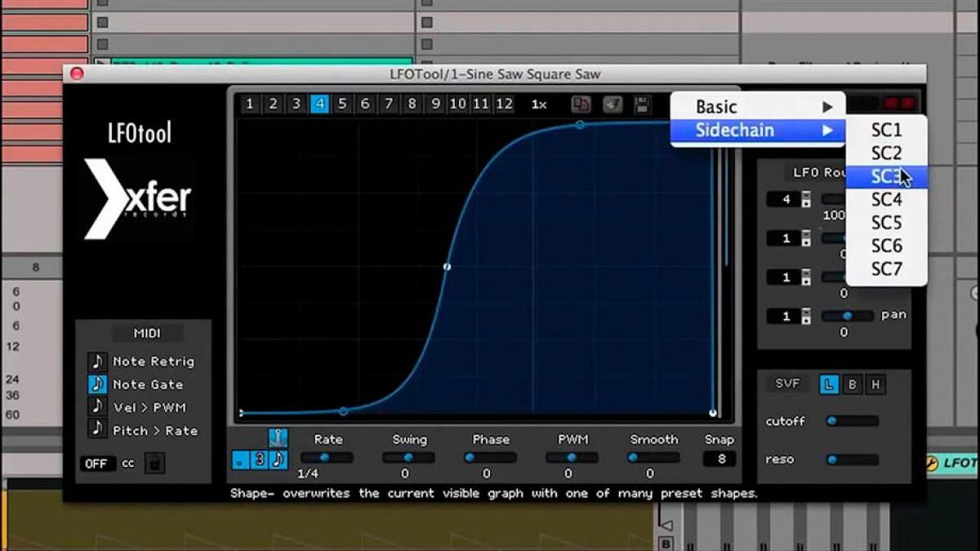
Task: Select the H high-pass filter type
Action: coord(875,384)
